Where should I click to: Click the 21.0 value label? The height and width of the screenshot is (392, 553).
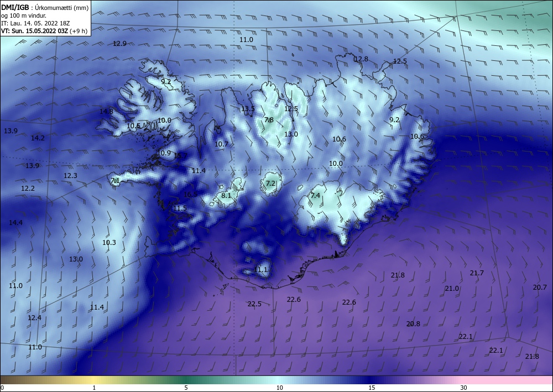tap(452, 289)
